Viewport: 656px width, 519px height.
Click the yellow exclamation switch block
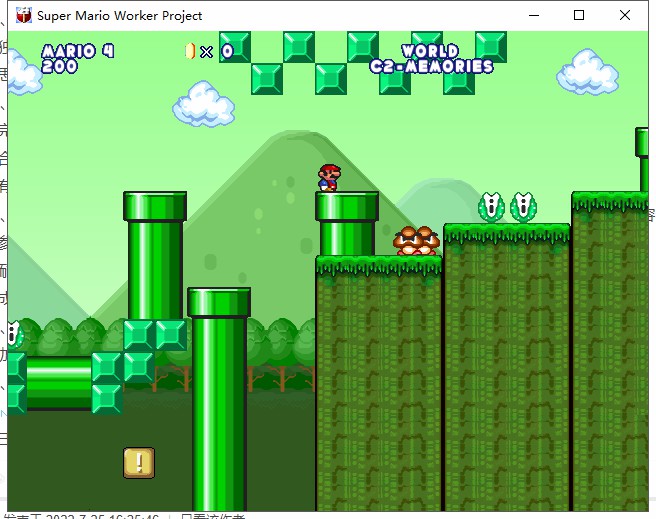[x=139, y=463]
